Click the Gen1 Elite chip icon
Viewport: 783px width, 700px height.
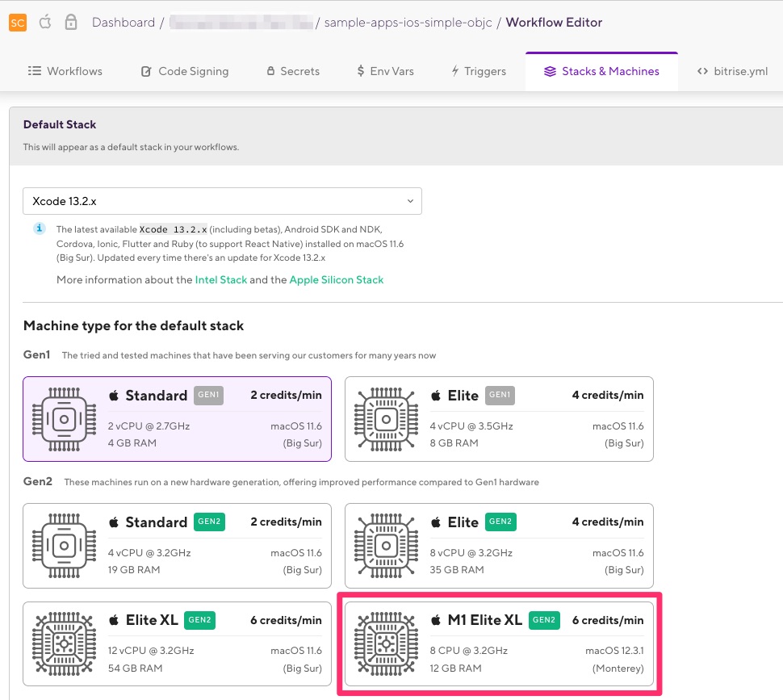click(x=386, y=419)
